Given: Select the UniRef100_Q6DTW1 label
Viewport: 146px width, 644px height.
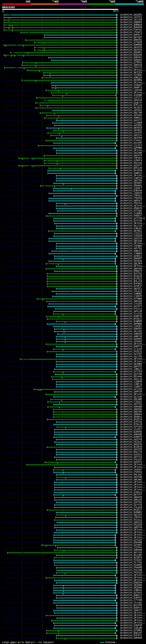Looking at the screenshot, I should click(131, 409).
